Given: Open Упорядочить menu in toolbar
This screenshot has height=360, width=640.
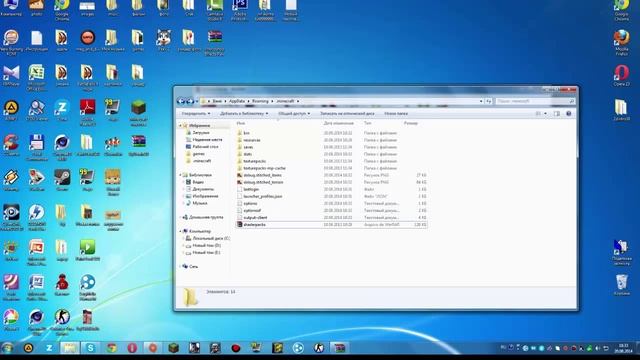Looking at the screenshot, I should pyautogui.click(x=196, y=113).
